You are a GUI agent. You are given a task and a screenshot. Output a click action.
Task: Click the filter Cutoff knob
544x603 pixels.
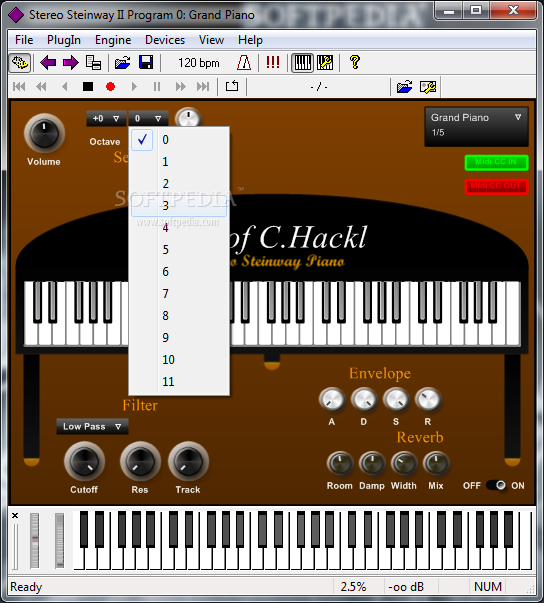click(x=84, y=461)
